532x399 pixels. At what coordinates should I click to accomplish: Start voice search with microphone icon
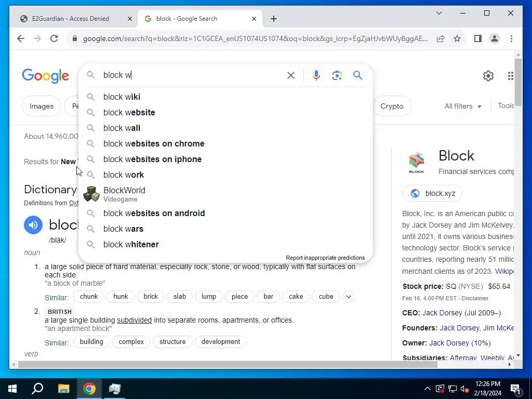point(316,75)
